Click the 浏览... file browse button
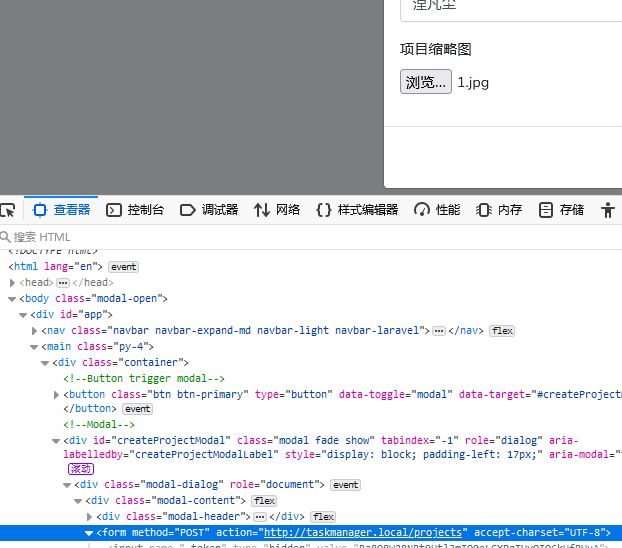 [426, 82]
